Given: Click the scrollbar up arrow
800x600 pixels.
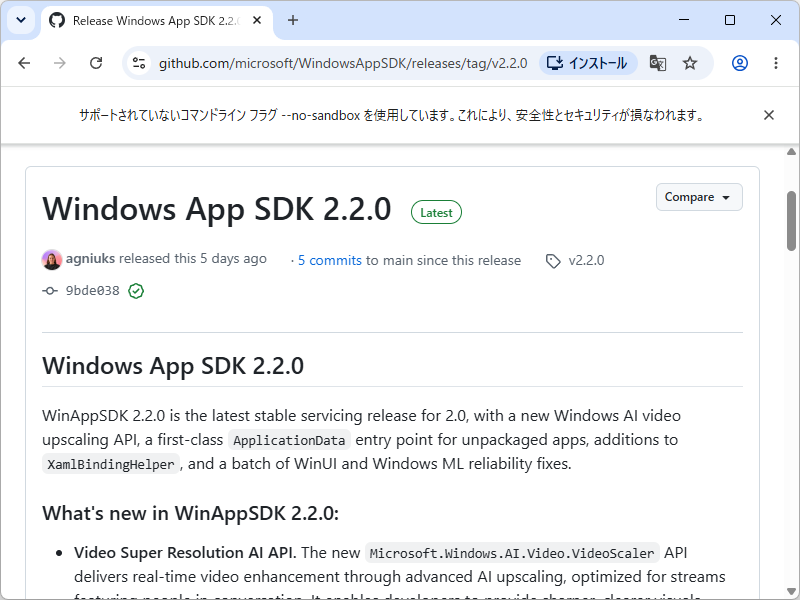Looking at the screenshot, I should click(x=791, y=152).
